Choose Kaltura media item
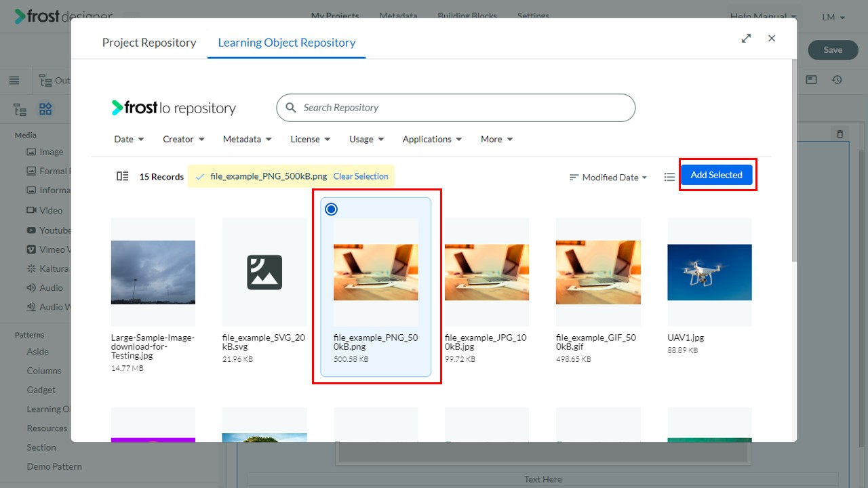 tap(47, 268)
